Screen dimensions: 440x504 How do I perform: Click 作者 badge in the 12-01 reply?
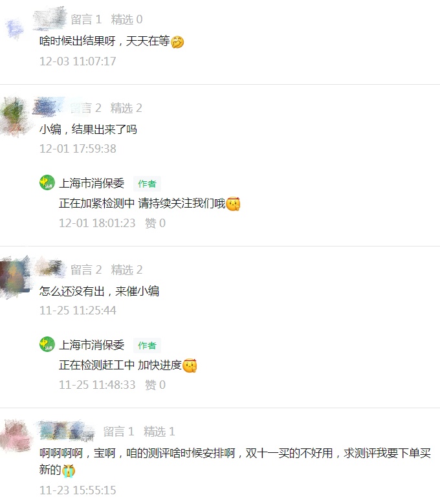[147, 184]
